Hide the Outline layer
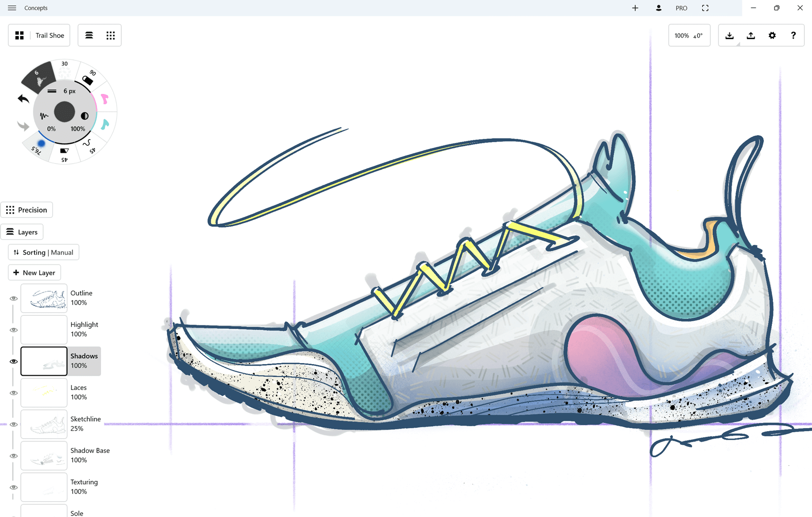 pos(14,299)
